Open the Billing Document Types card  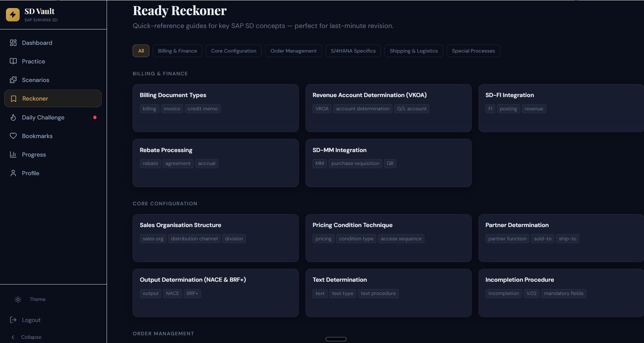coord(215,108)
